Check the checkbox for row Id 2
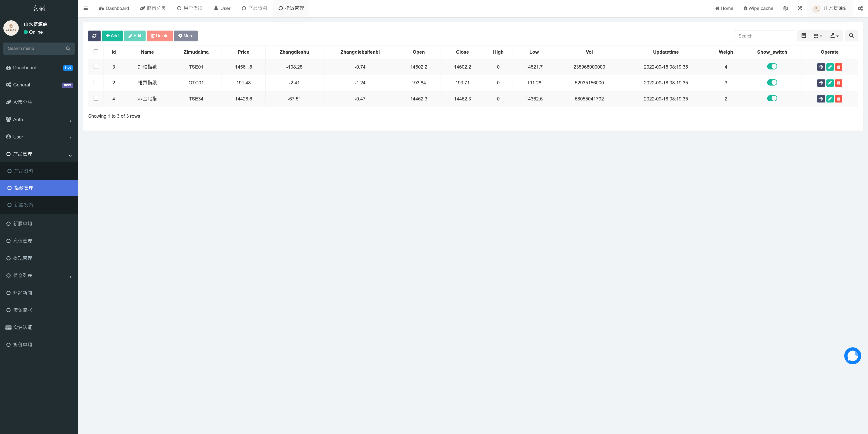Screen dimensions: 868x434 96,83
